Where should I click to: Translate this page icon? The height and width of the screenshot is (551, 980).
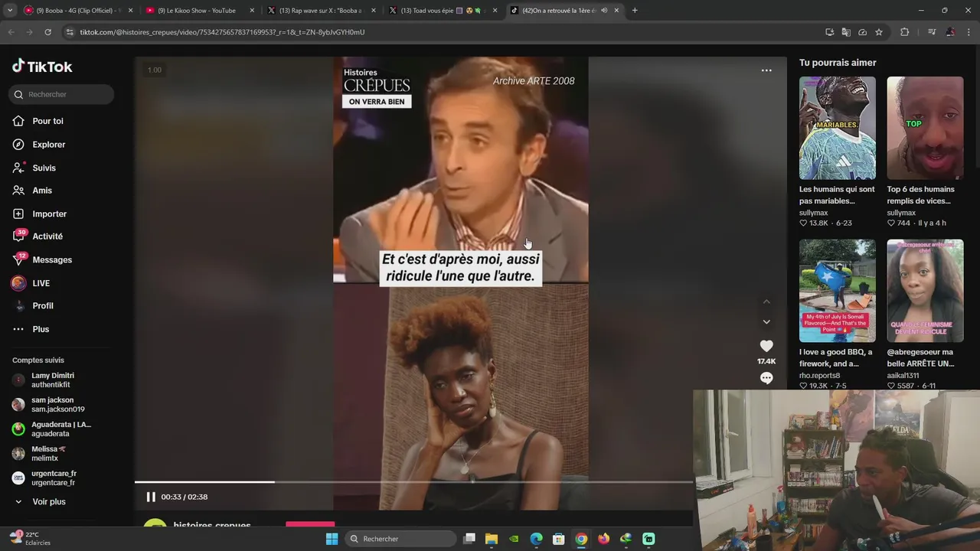point(846,32)
